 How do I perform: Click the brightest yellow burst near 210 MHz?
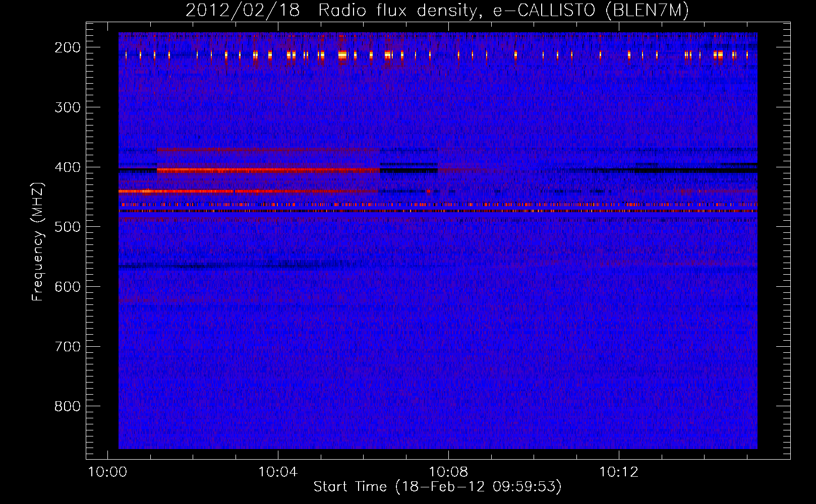coord(342,55)
